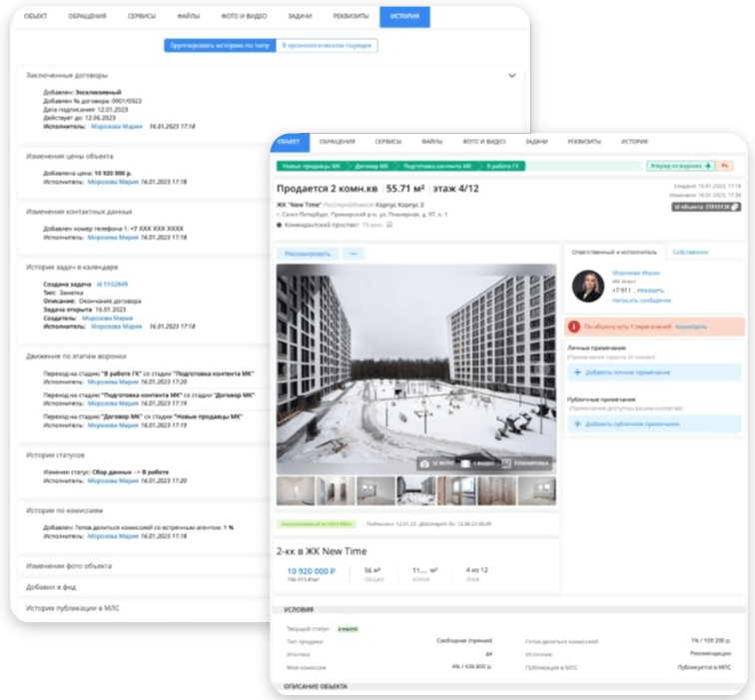The height and width of the screenshot is (700, 755).
Task: Select Подготовка контента МК funnel stage
Action: 437,166
